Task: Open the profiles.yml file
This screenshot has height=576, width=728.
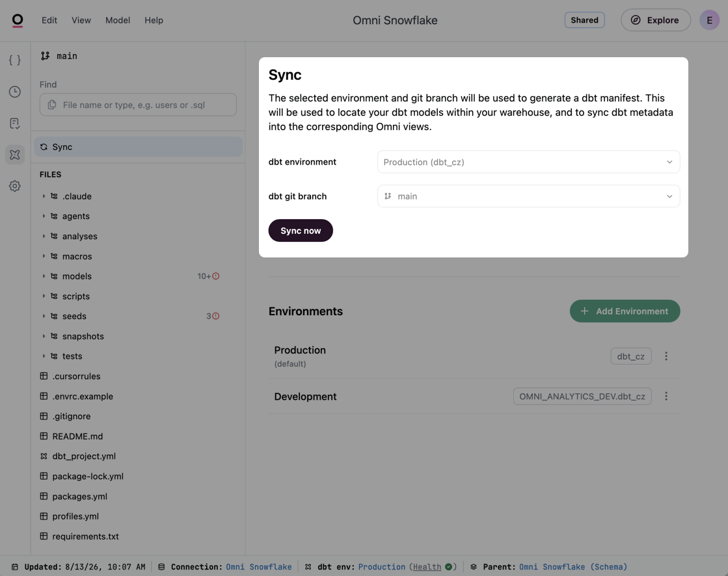Action: (75, 516)
